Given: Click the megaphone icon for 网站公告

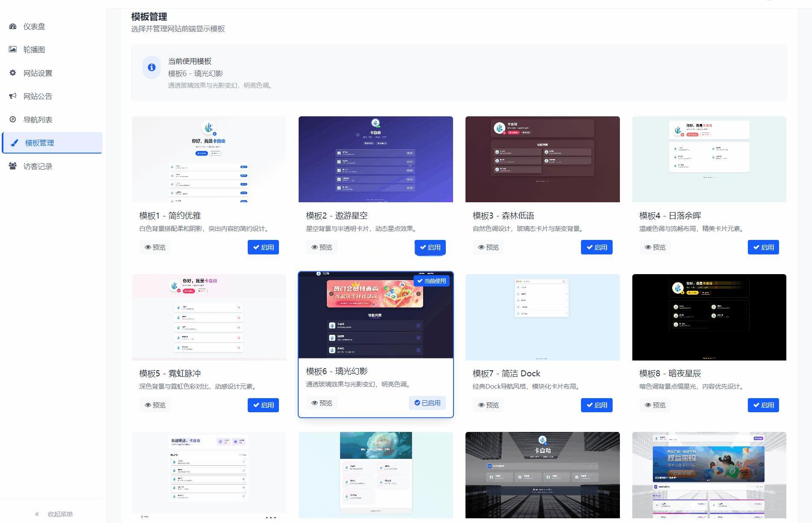Looking at the screenshot, I should [13, 96].
